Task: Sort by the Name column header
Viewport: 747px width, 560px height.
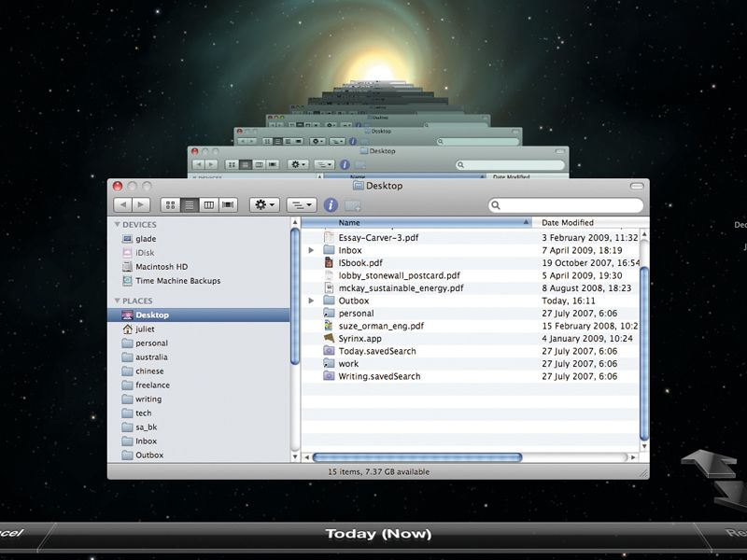Action: tap(416, 222)
